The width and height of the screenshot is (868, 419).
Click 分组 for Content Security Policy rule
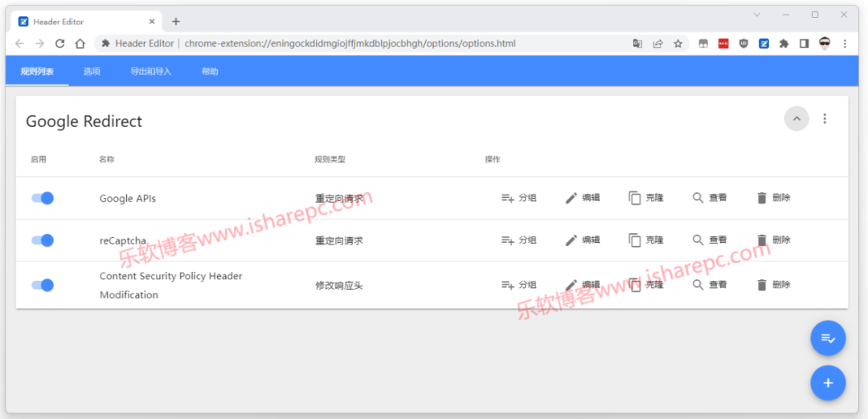pos(518,285)
